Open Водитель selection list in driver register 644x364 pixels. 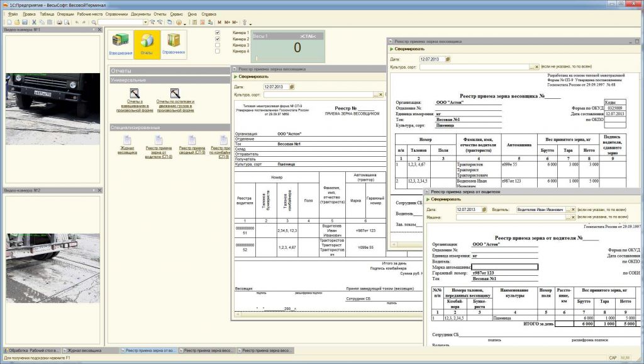[x=568, y=210]
